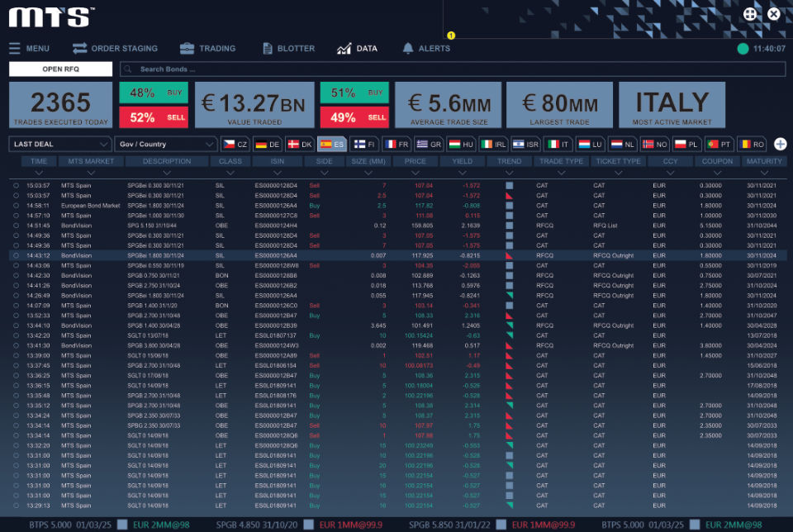Open the LAST DEAL dropdown
The image size is (793, 532).
[60, 144]
